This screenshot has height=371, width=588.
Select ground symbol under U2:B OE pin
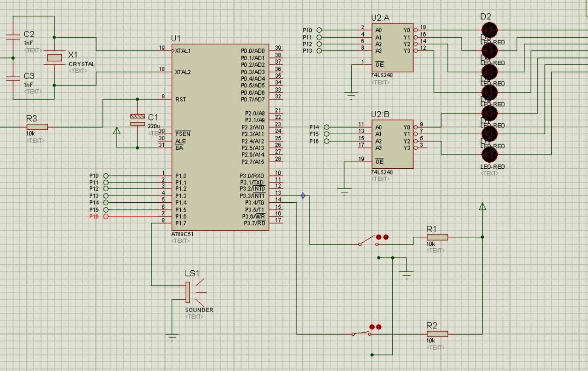pyautogui.click(x=344, y=192)
